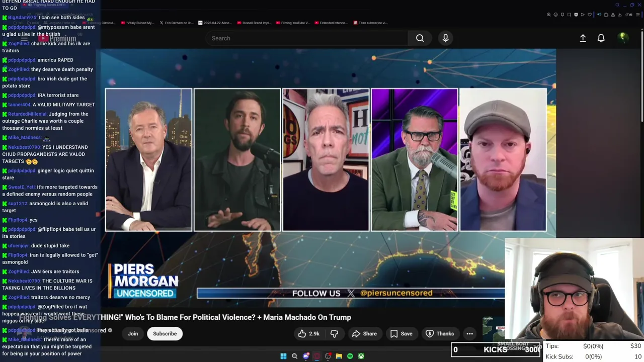Bookmark page with the heart icon
644x362 pixels.
590,15
